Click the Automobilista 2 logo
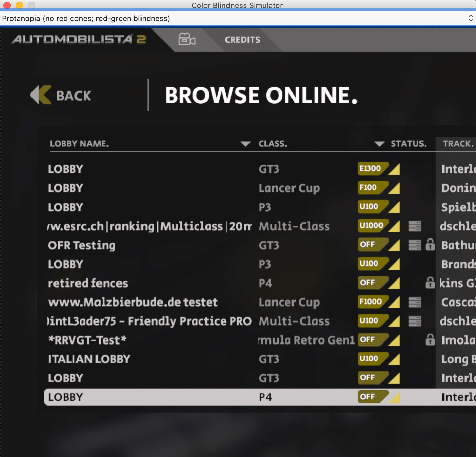 click(x=79, y=39)
